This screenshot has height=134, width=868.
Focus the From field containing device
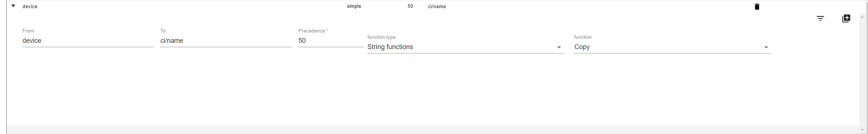(x=88, y=41)
